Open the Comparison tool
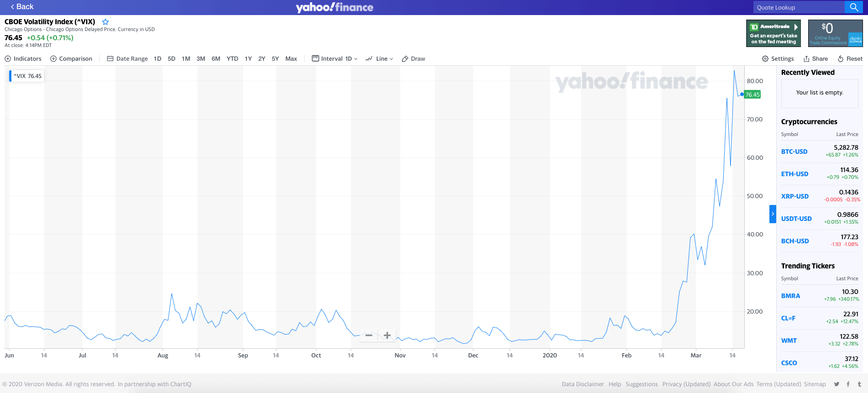This screenshot has height=393, width=868. point(71,58)
